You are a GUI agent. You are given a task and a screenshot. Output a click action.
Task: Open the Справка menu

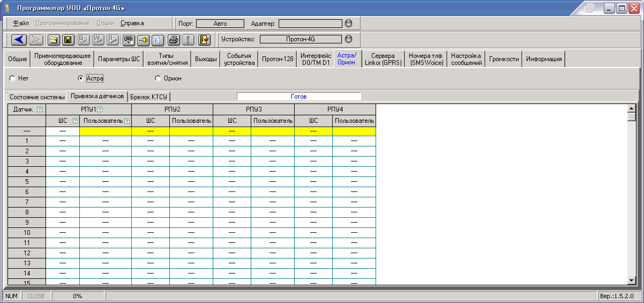[x=132, y=24]
